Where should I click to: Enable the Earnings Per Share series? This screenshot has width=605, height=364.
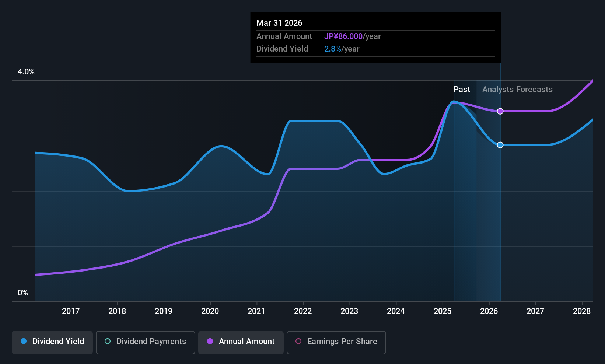(x=336, y=342)
